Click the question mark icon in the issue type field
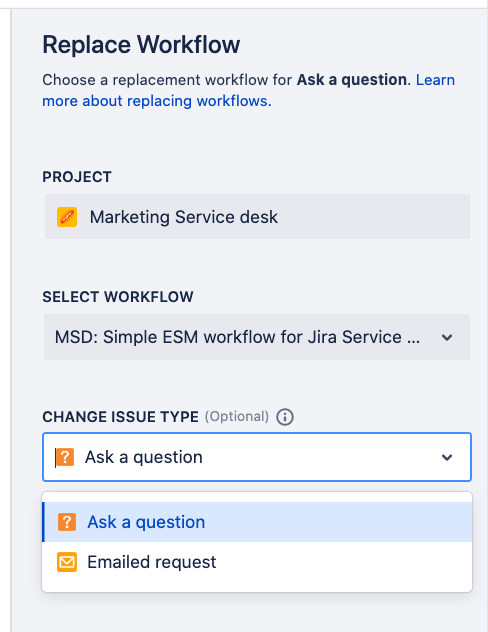Viewport: 488px width, 632px height. pos(65,457)
